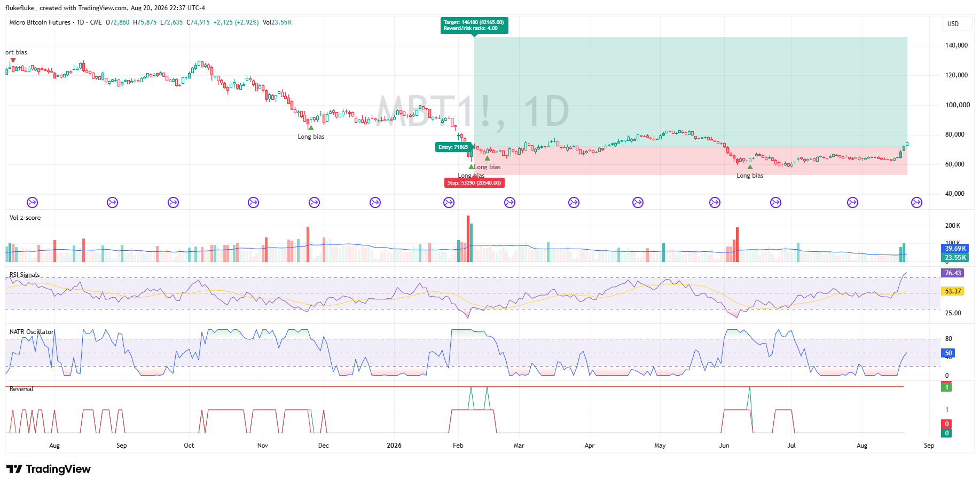This screenshot has height=485, width=980.
Task: Click the rollover marker icon before Jun
Action: point(715,202)
